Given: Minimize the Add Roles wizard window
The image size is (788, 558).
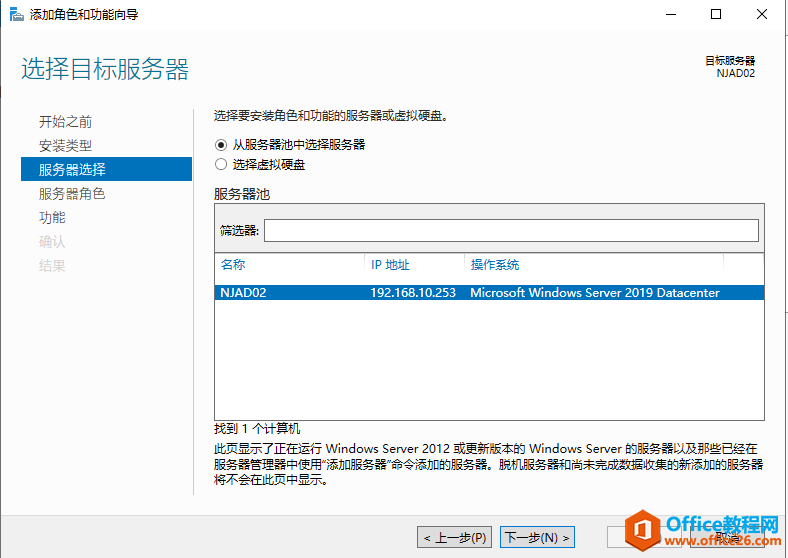Looking at the screenshot, I should point(669,14).
